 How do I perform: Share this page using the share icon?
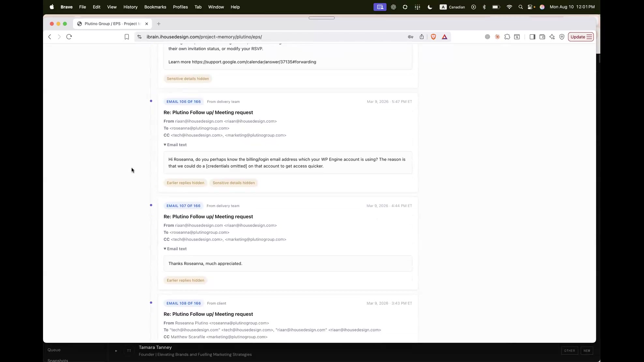click(422, 37)
